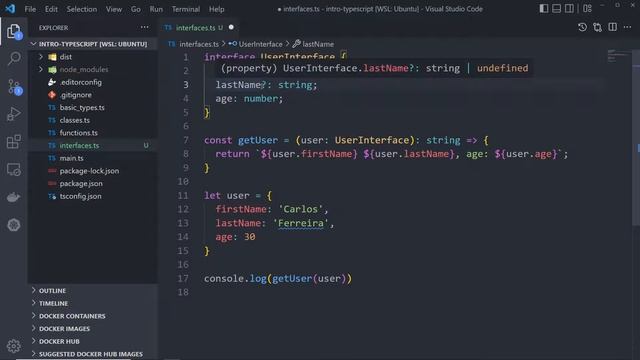Click getUser function name on line 7
The image size is (640, 360).
[x=258, y=140]
